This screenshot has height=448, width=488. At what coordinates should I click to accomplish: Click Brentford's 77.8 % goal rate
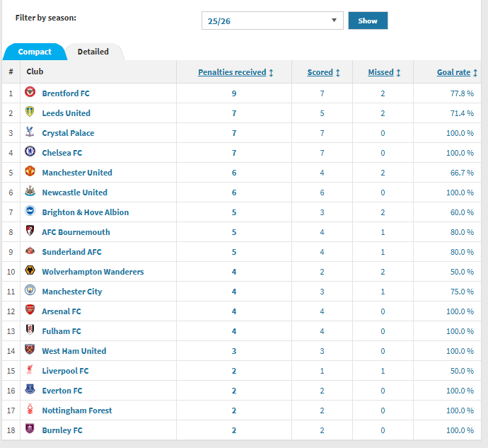462,93
